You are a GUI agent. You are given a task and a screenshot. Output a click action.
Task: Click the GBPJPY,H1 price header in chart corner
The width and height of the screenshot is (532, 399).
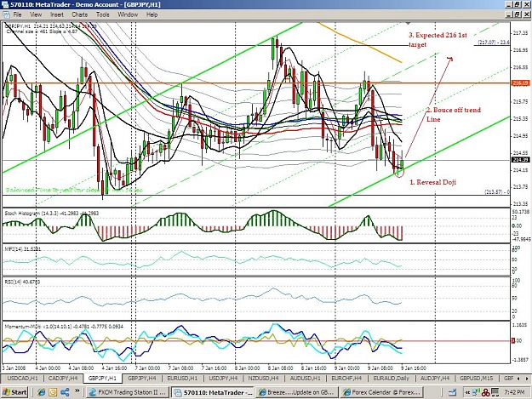pyautogui.click(x=51, y=26)
